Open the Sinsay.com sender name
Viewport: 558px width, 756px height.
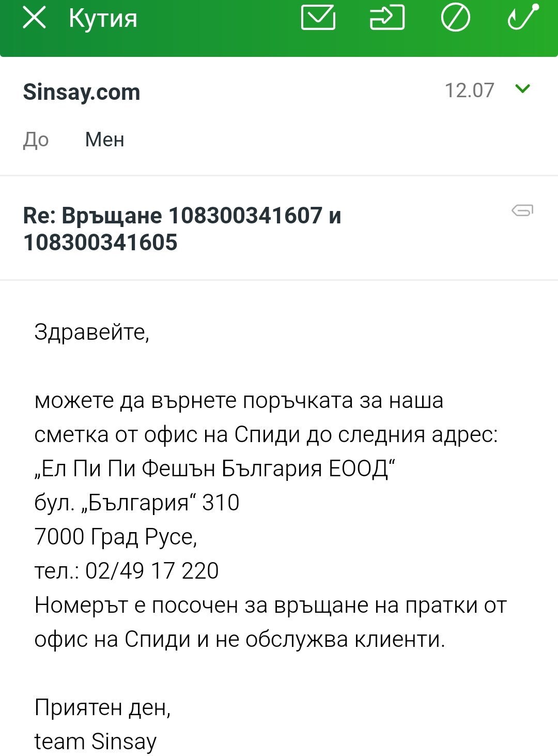pos(82,92)
